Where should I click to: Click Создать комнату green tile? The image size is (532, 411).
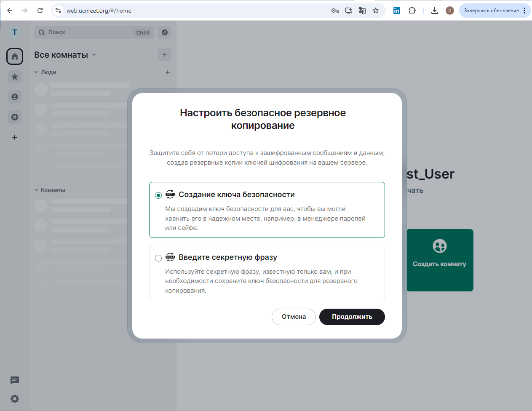point(440,260)
